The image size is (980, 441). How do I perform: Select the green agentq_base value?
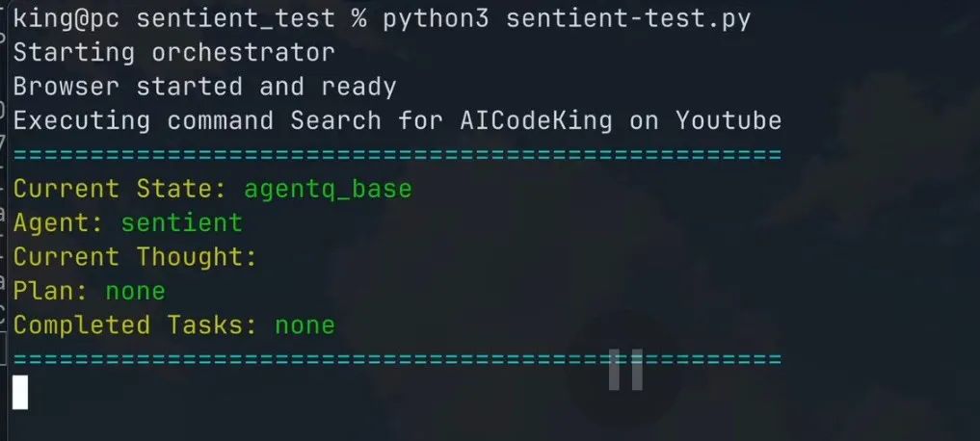[329, 189]
